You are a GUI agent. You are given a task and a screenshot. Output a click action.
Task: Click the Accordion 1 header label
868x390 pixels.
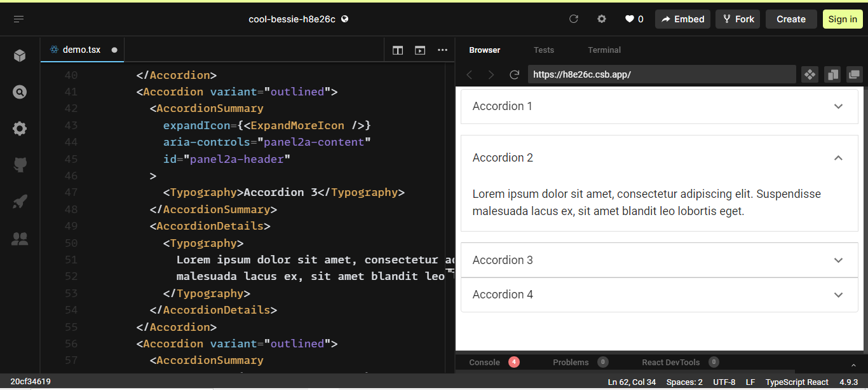tap(503, 106)
